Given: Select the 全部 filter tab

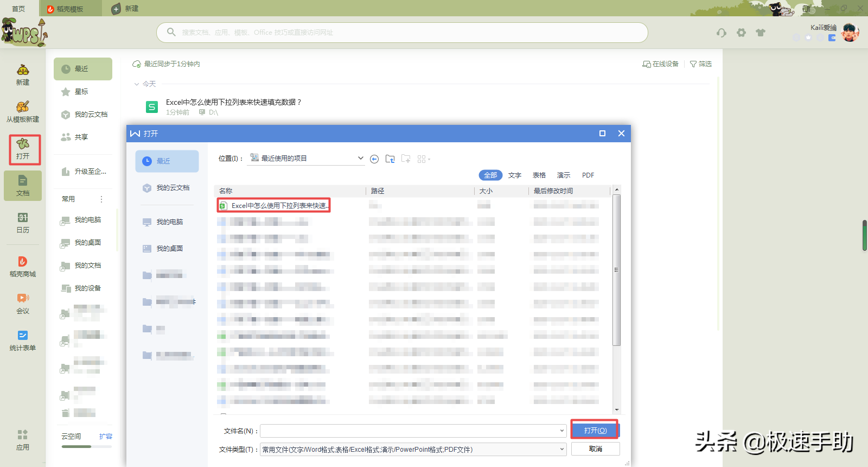Looking at the screenshot, I should point(490,175).
